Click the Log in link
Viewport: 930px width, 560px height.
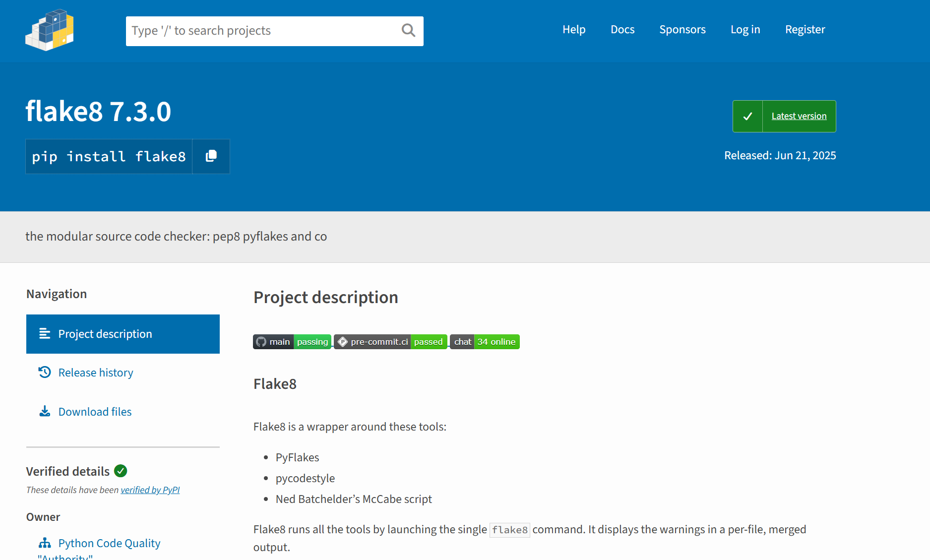tap(745, 30)
